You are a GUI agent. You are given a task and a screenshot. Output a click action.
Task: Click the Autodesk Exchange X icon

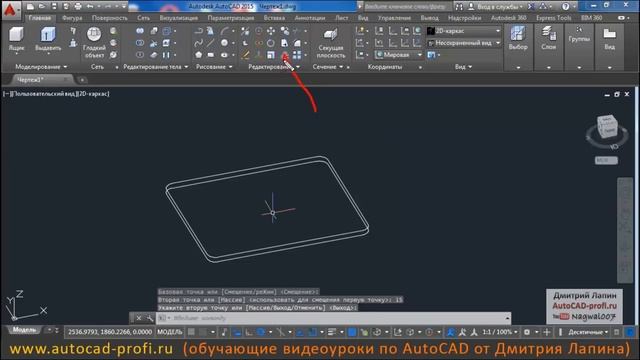(x=531, y=7)
